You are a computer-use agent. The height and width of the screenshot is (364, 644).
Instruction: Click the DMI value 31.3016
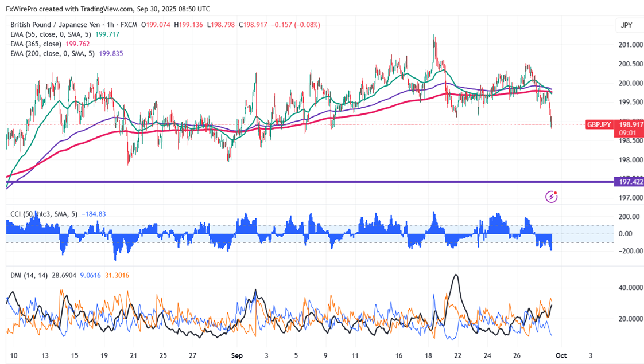click(x=117, y=275)
